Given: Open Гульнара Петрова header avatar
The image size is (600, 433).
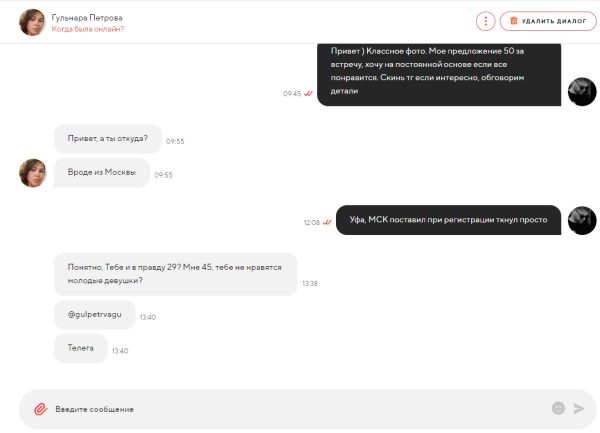Looking at the screenshot, I should [x=32, y=23].
